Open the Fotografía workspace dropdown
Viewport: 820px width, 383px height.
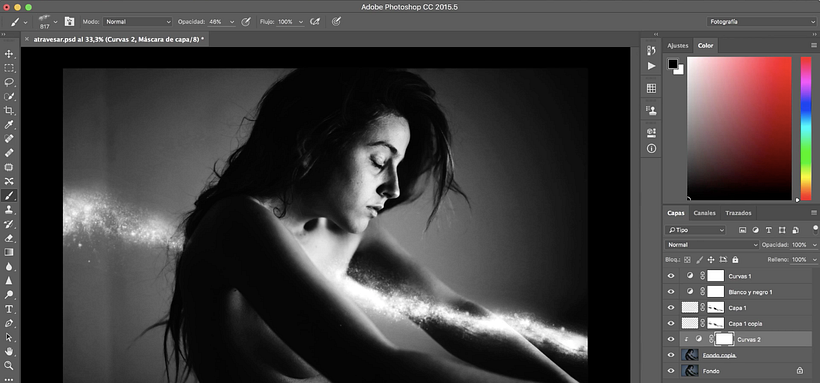click(761, 22)
